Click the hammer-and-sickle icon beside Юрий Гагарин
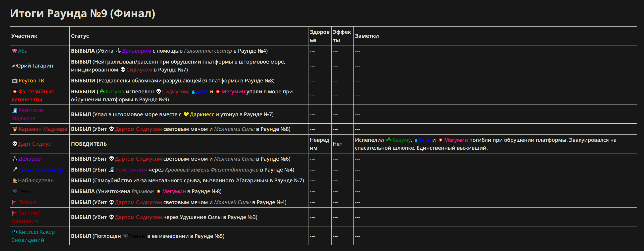This screenshot has width=644, height=251. coord(13,66)
